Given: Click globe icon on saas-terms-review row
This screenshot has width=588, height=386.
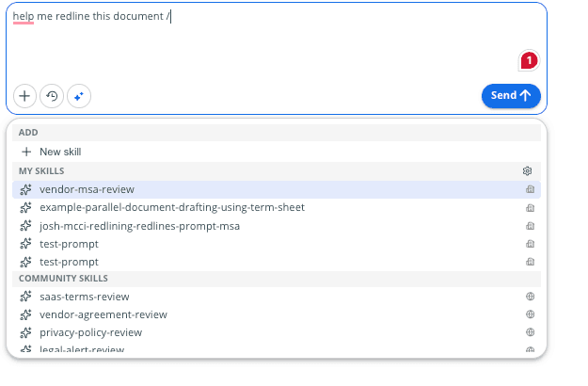Looking at the screenshot, I should [530, 297].
